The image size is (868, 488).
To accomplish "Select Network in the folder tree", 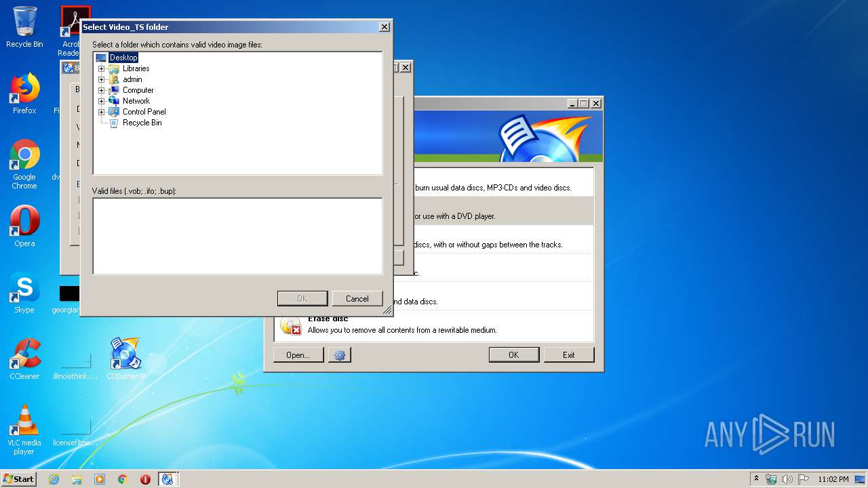I will pos(136,101).
